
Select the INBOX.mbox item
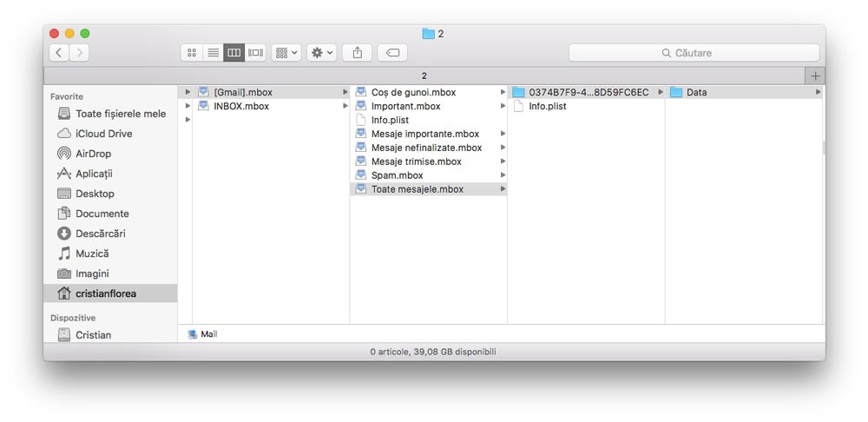pos(271,106)
